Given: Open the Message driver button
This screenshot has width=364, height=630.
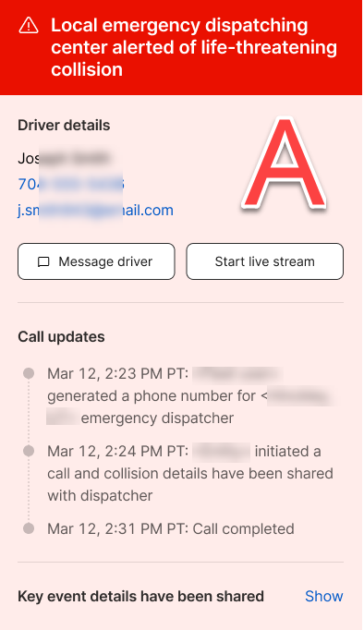Looking at the screenshot, I should point(96,261).
